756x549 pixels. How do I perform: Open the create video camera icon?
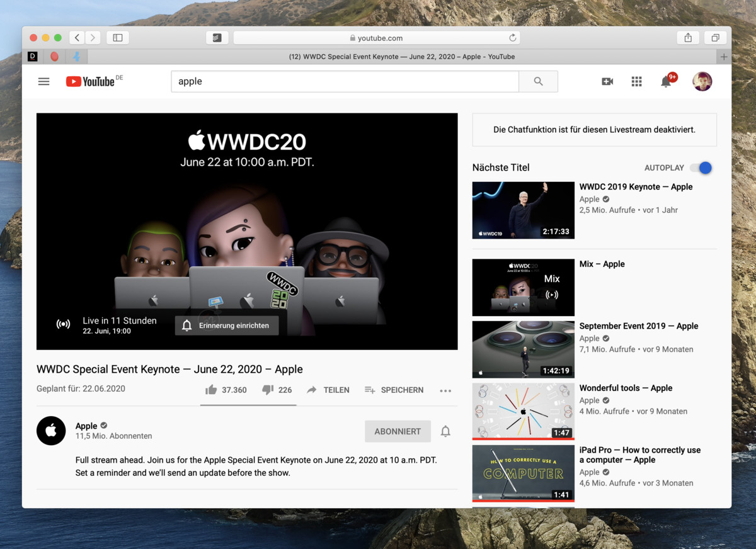(607, 81)
